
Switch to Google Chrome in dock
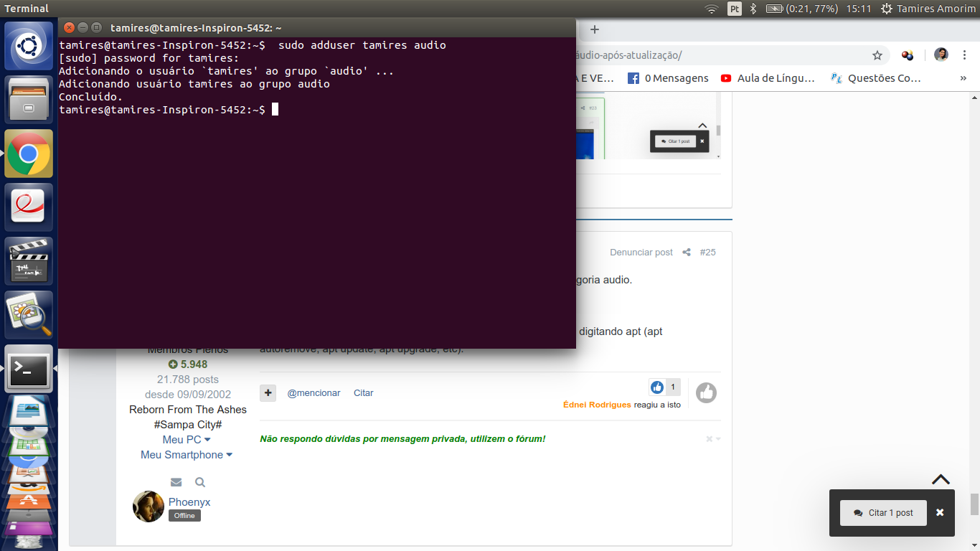[x=29, y=154]
